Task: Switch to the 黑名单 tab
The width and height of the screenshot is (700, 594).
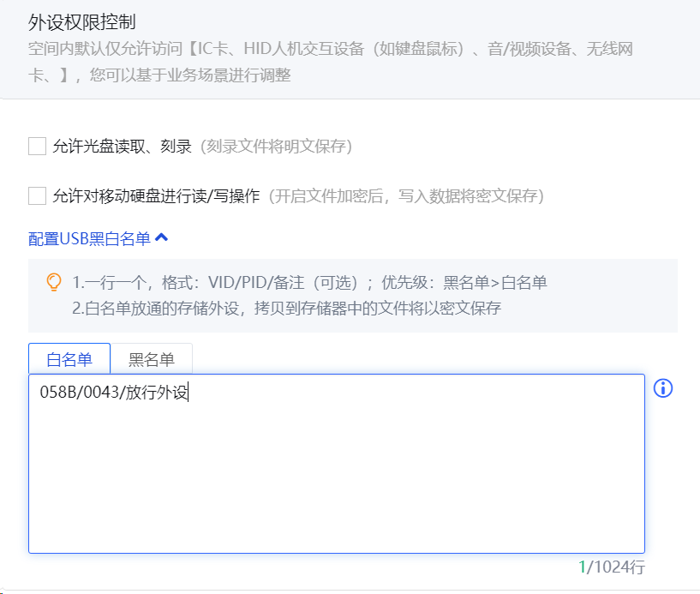Action: point(152,358)
